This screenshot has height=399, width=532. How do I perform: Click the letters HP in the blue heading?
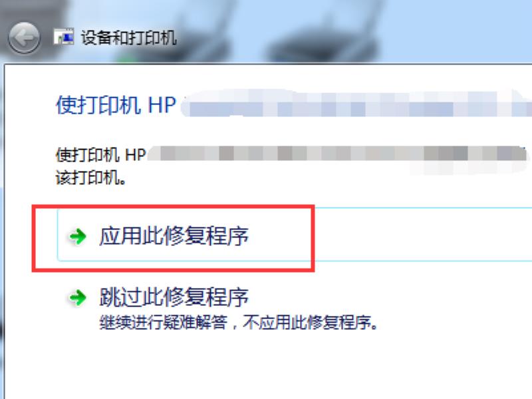[x=162, y=105]
